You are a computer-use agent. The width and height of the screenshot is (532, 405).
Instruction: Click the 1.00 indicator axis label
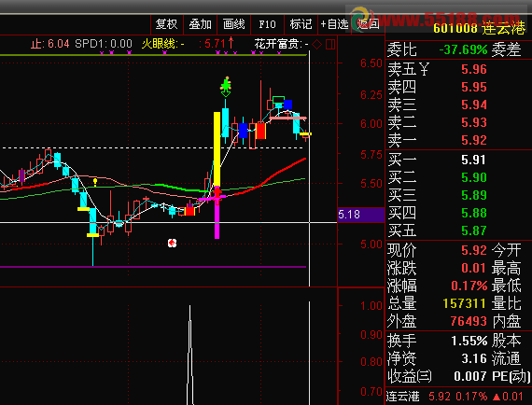coord(371,306)
